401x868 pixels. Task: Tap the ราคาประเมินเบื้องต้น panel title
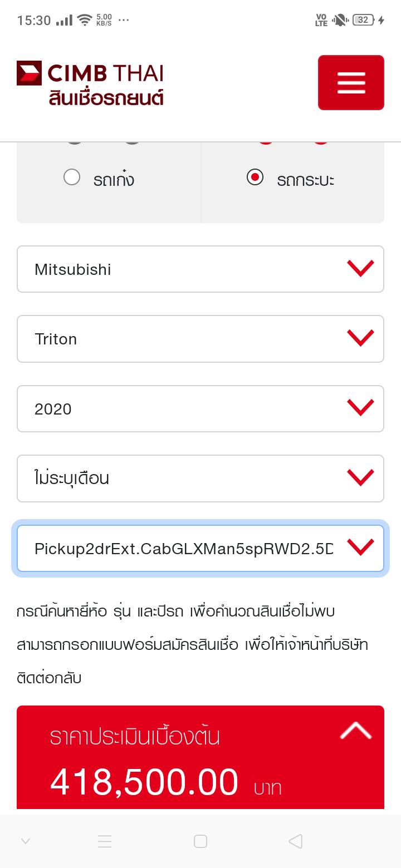[x=135, y=737]
